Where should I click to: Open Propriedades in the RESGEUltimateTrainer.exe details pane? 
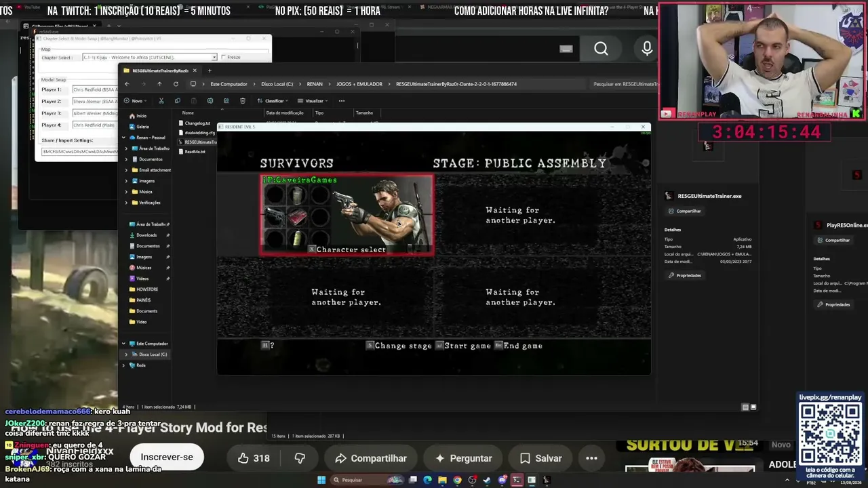[x=685, y=275]
